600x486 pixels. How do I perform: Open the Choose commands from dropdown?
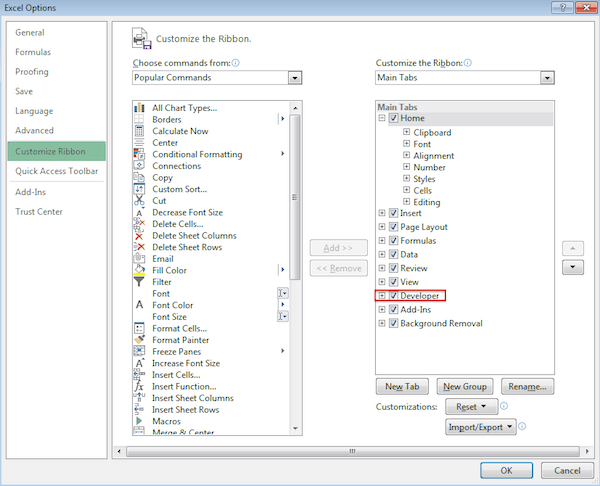click(x=294, y=78)
